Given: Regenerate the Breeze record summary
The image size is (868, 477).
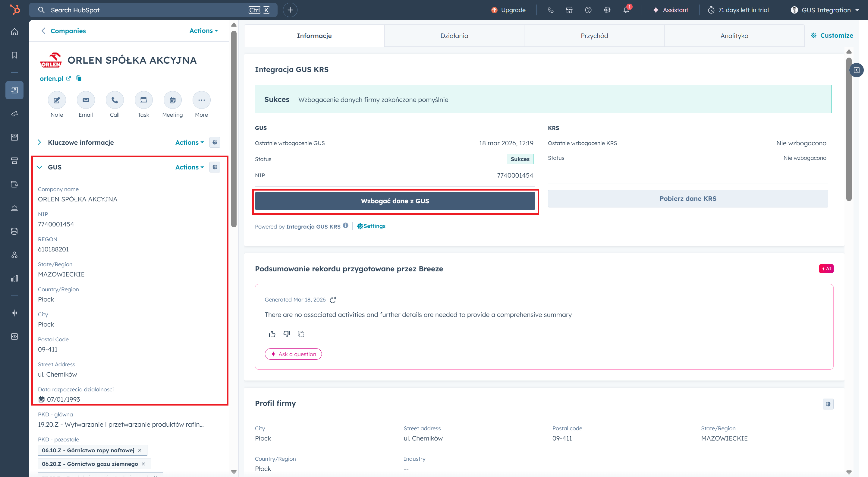Looking at the screenshot, I should pyautogui.click(x=333, y=300).
